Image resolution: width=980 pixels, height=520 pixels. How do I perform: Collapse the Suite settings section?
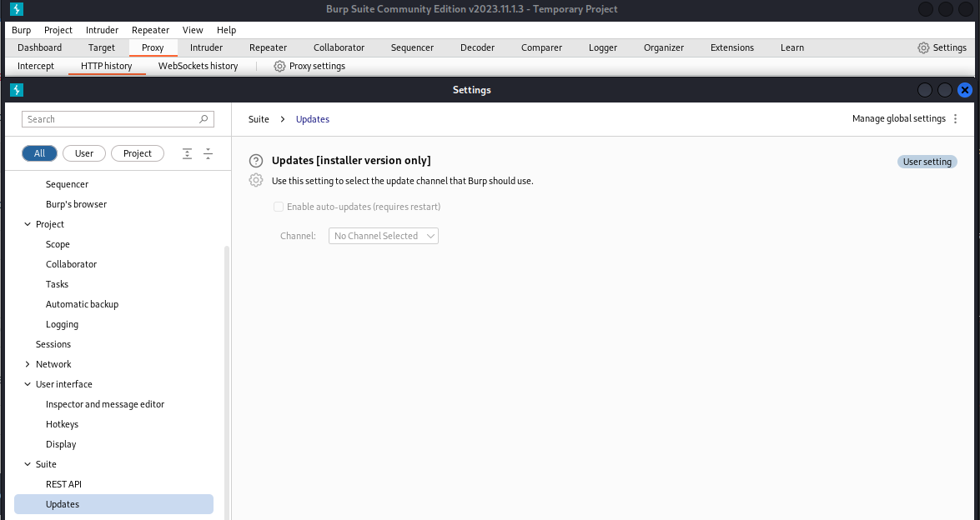28,464
